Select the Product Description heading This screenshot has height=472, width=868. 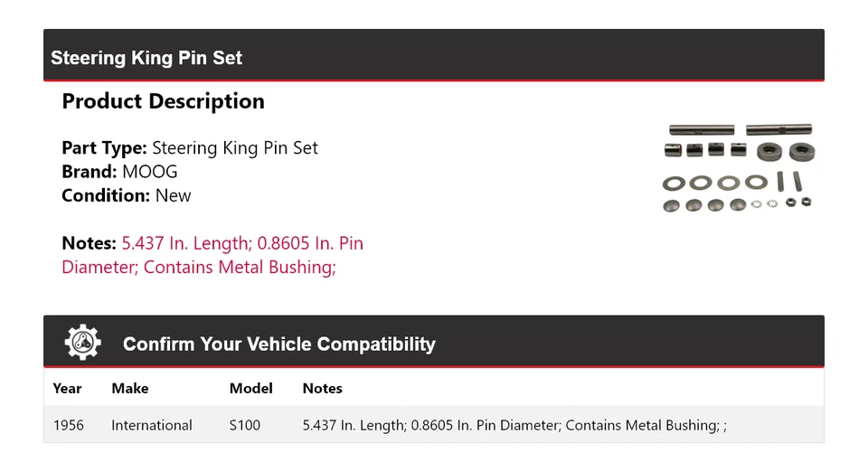click(163, 101)
